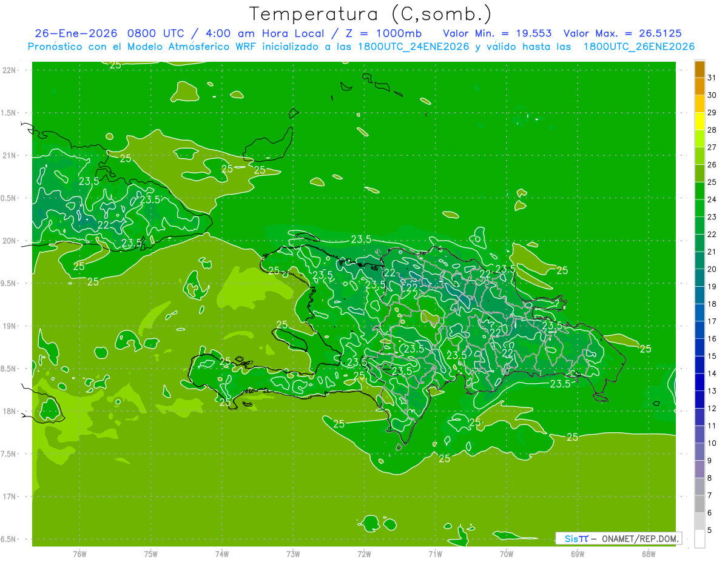Click the colorbar label '26'

tap(712, 164)
